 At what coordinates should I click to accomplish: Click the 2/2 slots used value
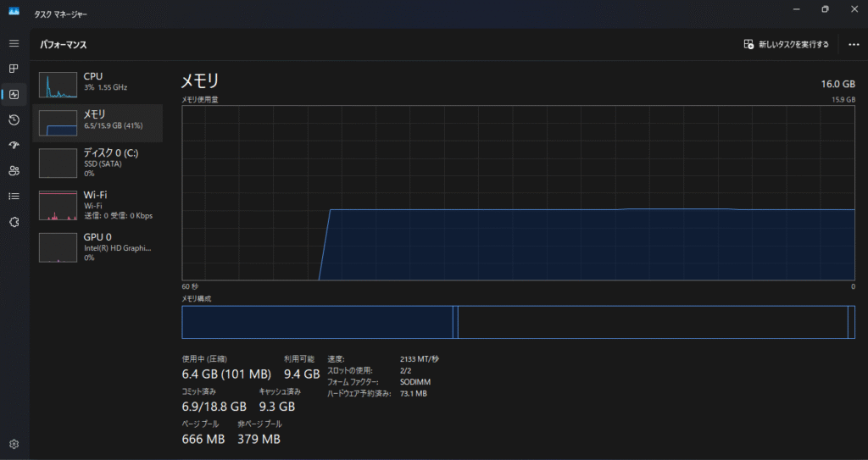click(406, 370)
